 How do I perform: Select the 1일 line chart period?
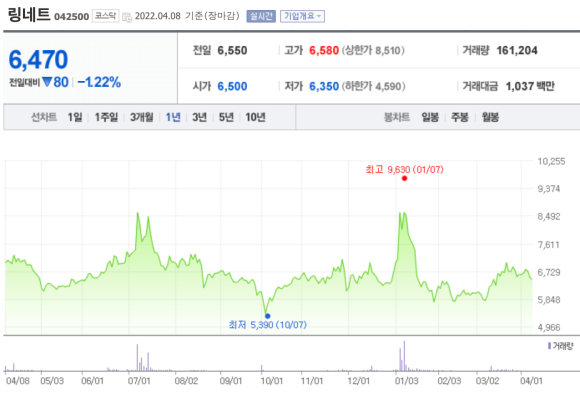click(x=75, y=117)
